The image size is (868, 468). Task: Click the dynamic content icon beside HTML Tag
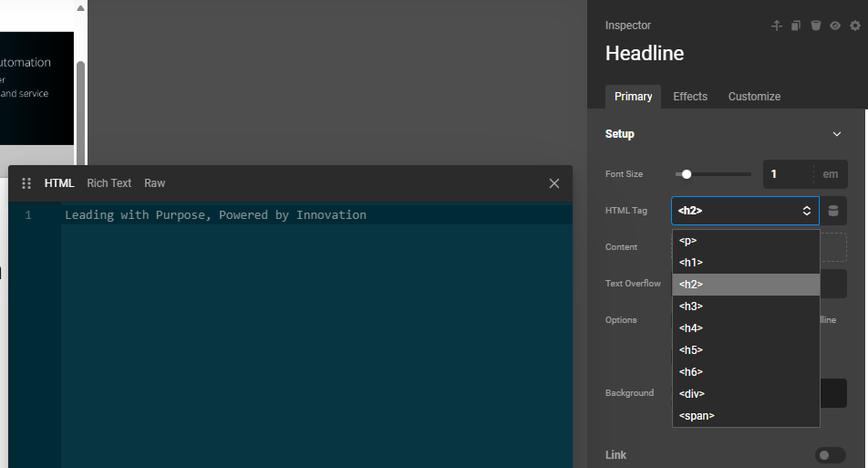[833, 211]
